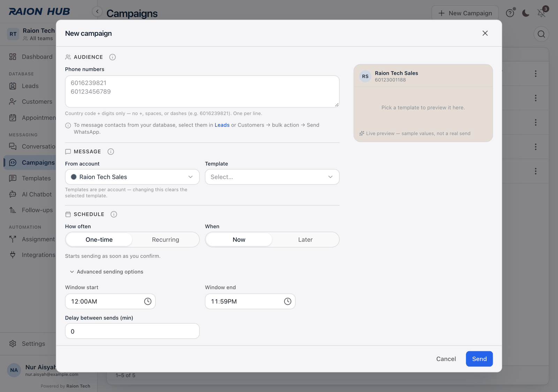
Task: Close the New campaign dialog
Action: point(485,33)
